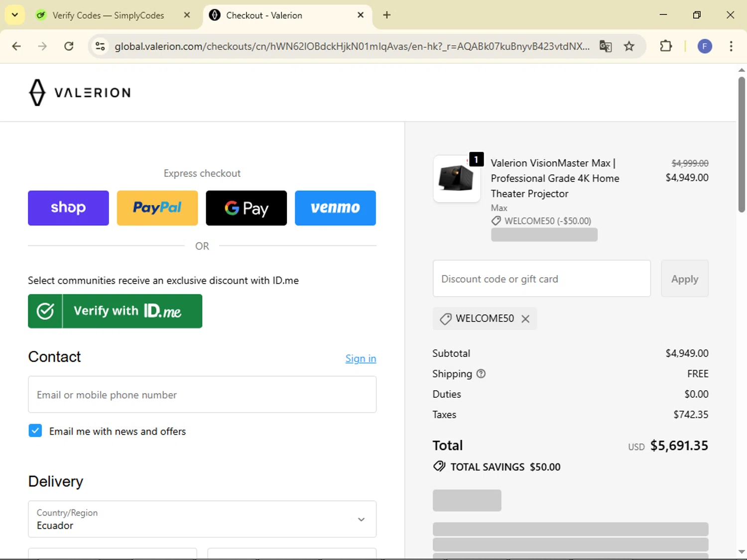The width and height of the screenshot is (747, 560).
Task: Open the Country/Region dropdown
Action: pos(202,519)
